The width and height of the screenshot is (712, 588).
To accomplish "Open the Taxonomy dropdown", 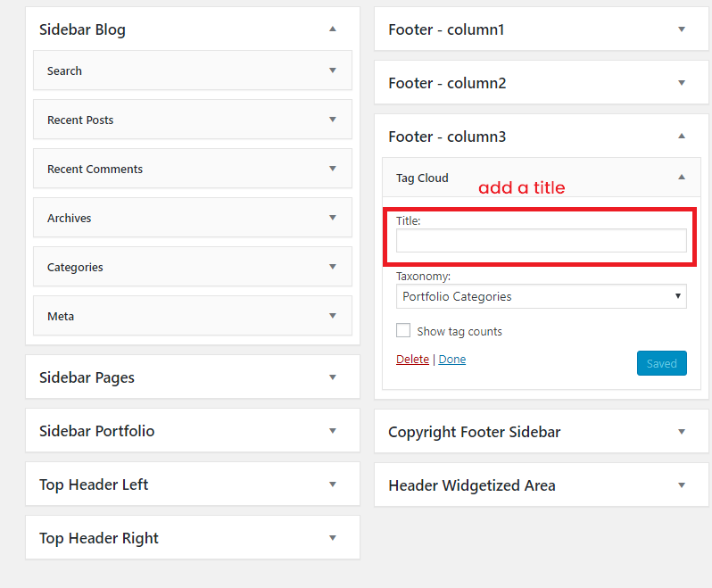I will click(541, 296).
